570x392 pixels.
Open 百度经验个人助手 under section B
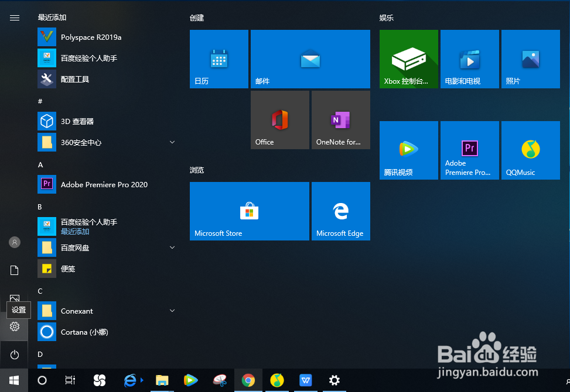107,226
